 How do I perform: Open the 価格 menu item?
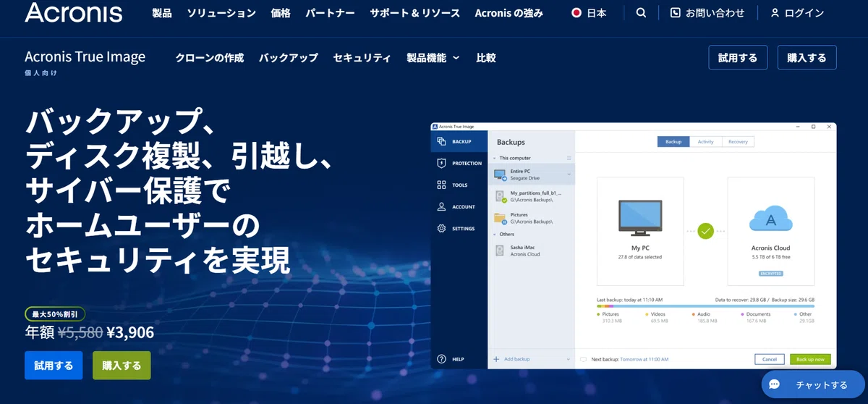[281, 13]
